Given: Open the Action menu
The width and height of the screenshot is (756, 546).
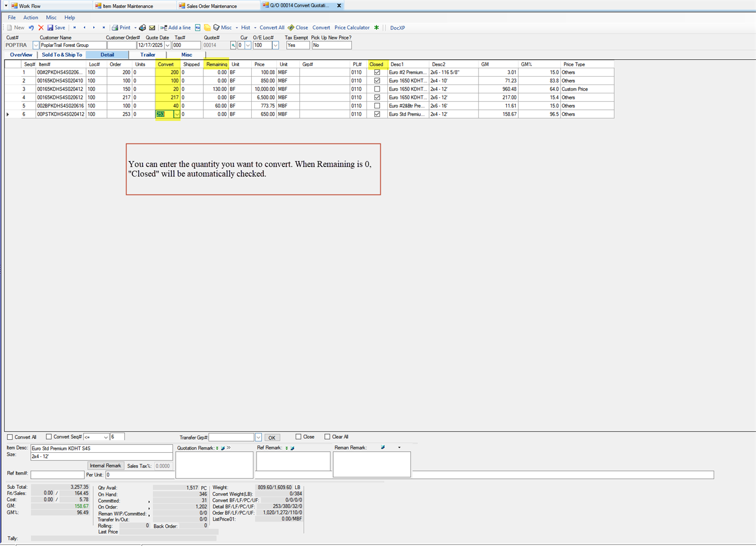Looking at the screenshot, I should [x=30, y=17].
